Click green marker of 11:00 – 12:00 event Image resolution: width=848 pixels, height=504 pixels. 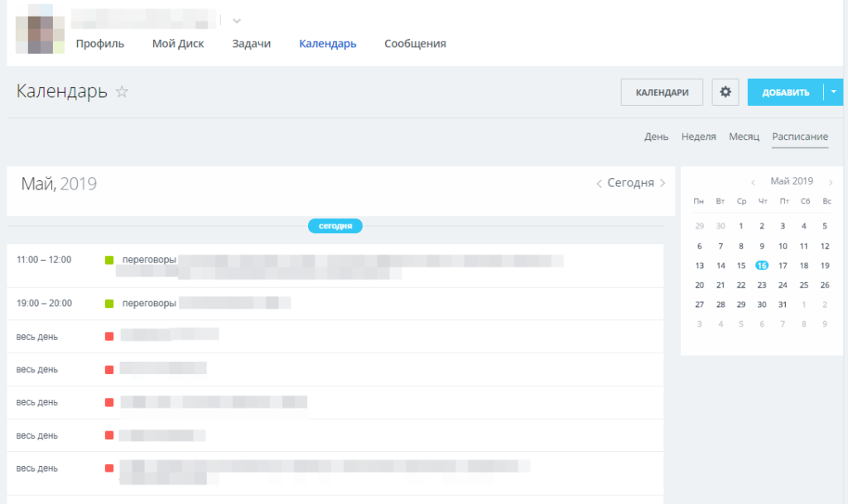click(109, 261)
